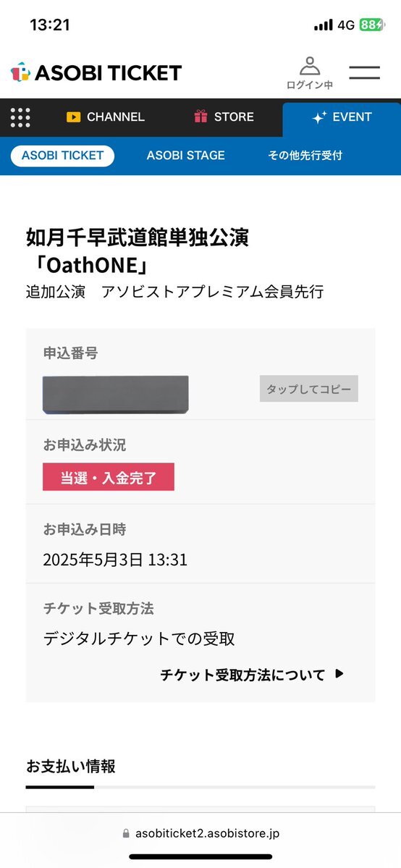Tap the lock icon beside the URL

[126, 834]
